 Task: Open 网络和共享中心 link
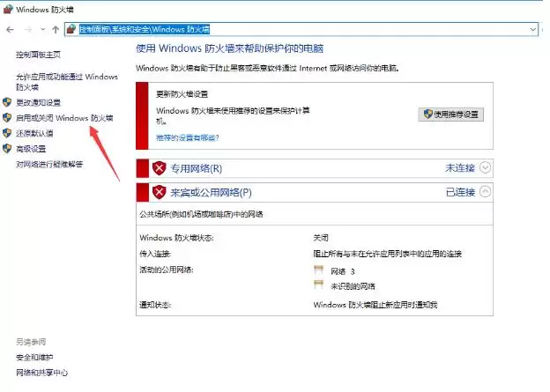pyautogui.click(x=41, y=373)
